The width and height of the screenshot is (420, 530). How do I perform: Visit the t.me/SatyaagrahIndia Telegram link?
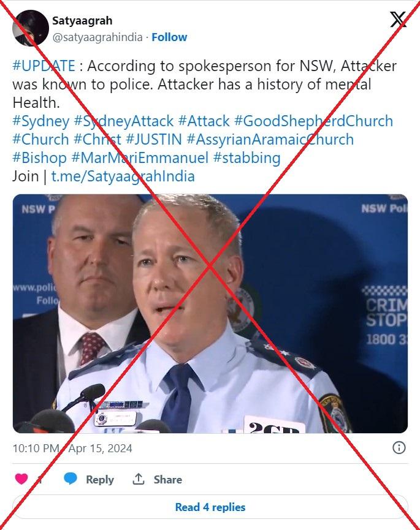(123, 176)
